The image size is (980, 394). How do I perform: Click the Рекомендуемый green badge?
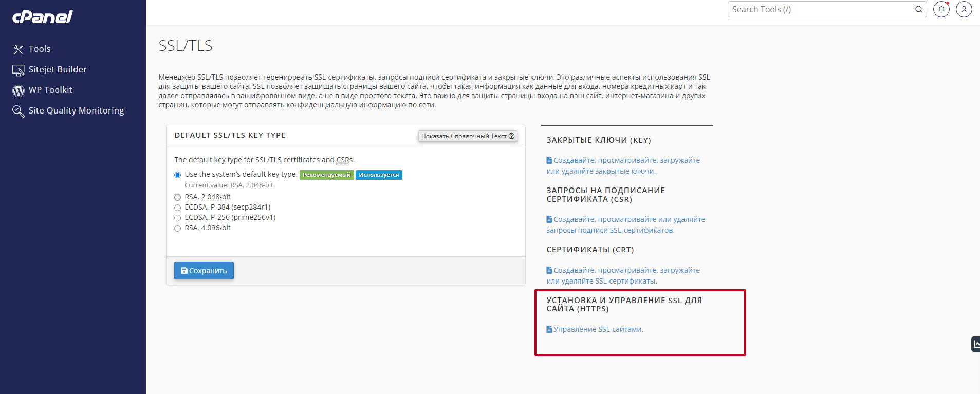point(327,175)
